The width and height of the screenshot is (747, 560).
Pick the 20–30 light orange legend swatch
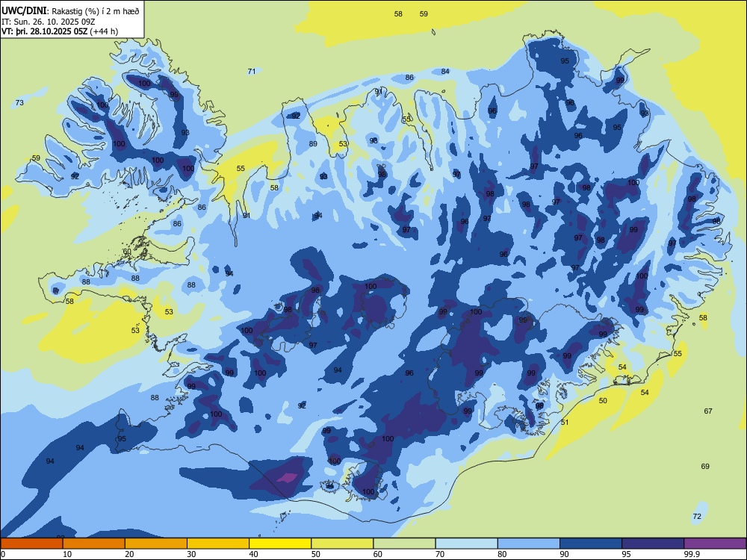[x=156, y=544]
